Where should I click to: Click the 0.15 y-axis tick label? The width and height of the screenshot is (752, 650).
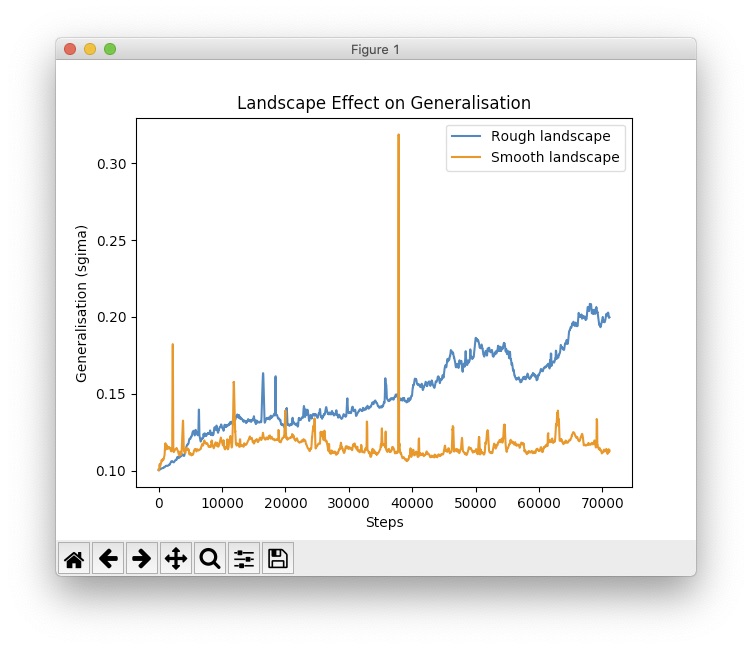click(x=112, y=394)
